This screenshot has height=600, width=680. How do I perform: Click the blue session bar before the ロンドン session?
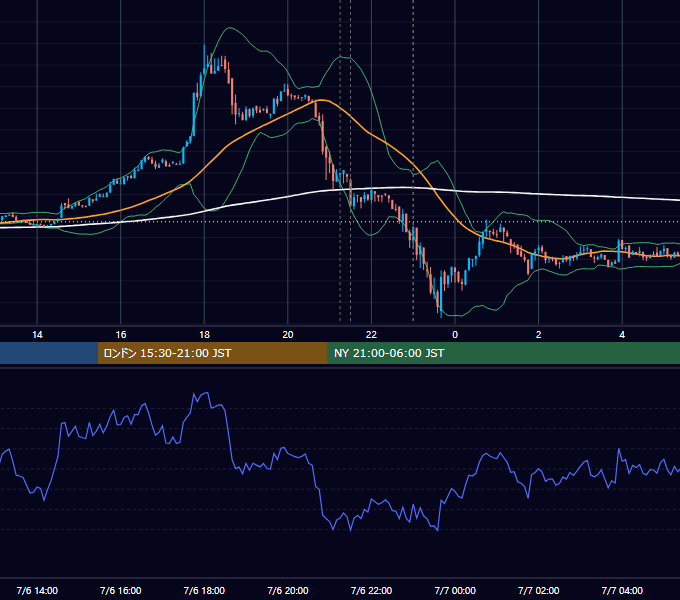point(49,353)
